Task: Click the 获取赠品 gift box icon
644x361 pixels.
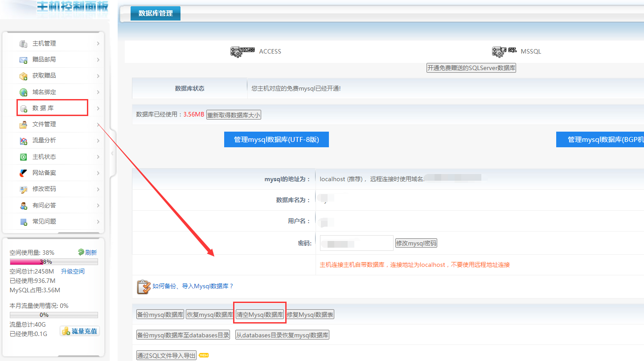Action: (24, 76)
